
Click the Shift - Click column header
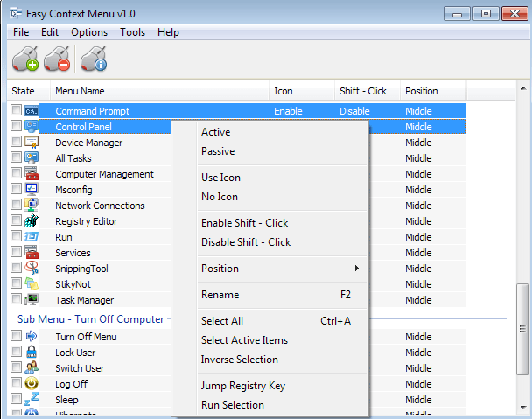[363, 91]
